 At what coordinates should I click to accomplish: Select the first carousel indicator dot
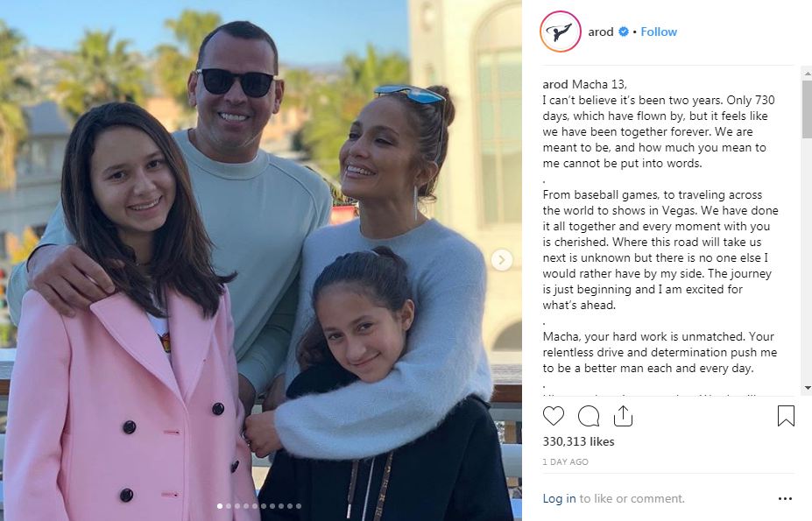(220, 506)
